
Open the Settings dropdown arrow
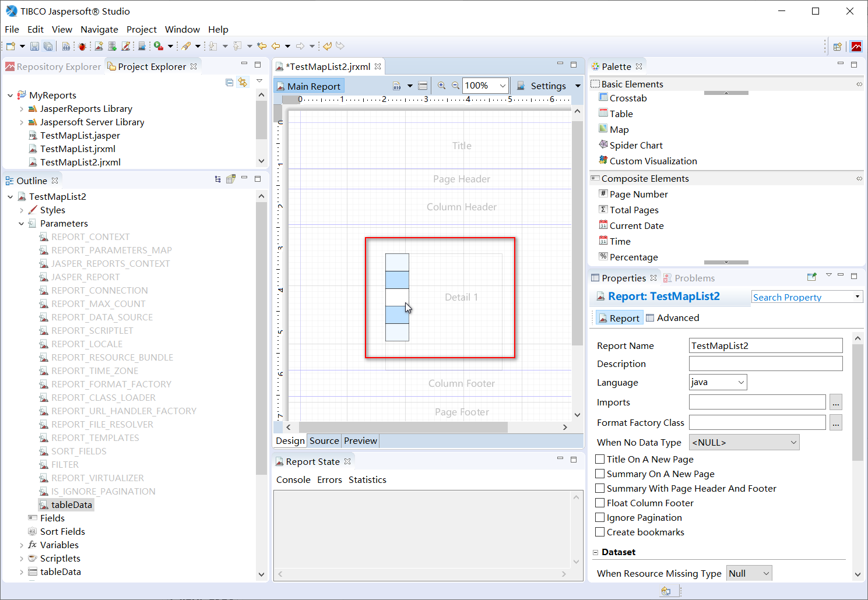point(578,86)
